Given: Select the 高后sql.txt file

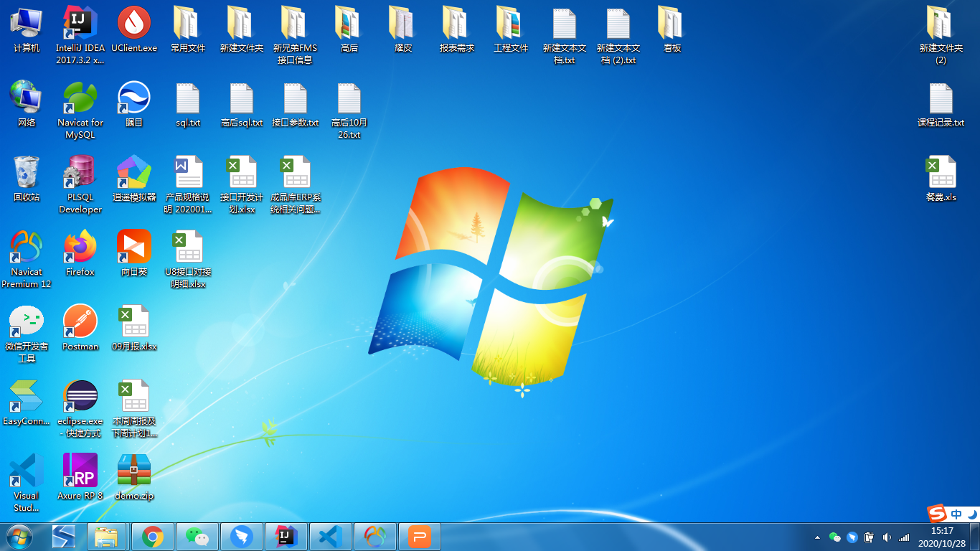Looking at the screenshot, I should point(242,105).
